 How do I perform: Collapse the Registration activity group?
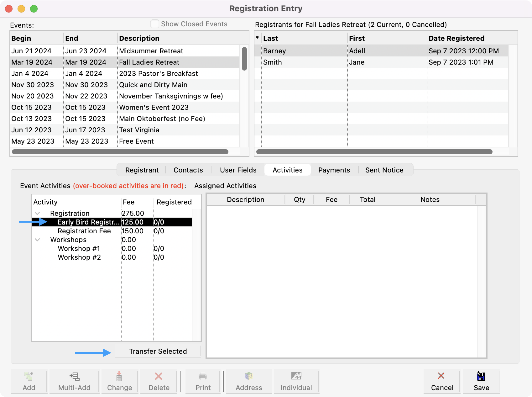tap(38, 214)
